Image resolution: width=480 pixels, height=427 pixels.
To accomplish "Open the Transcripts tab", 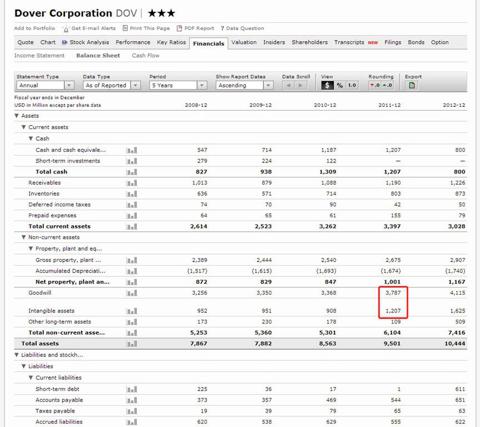I will pos(349,42).
